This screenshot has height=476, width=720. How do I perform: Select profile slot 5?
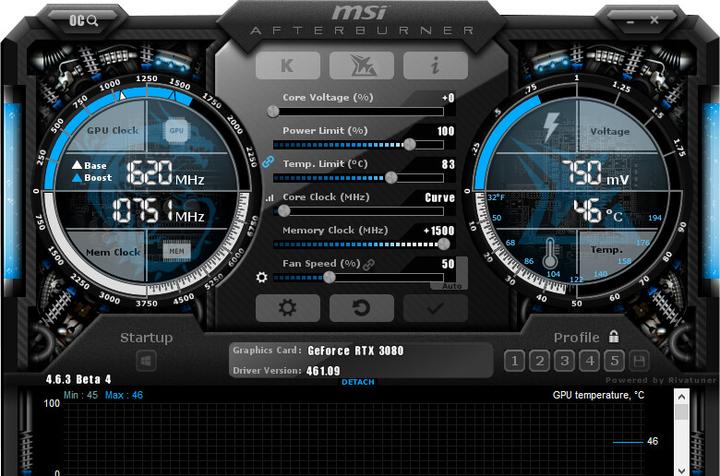click(x=614, y=361)
